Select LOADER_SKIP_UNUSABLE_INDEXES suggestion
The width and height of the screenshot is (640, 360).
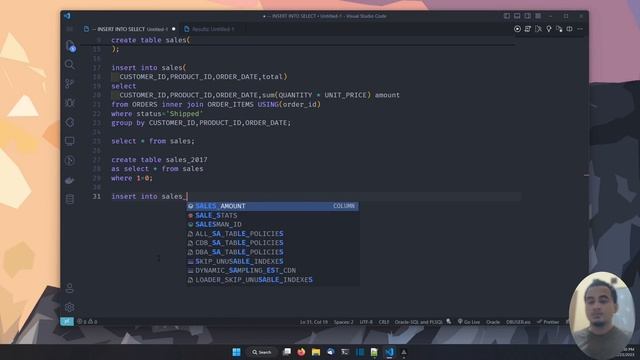tap(273, 280)
